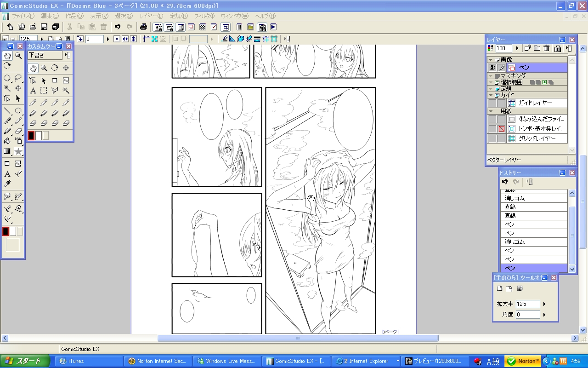588x368 pixels.
Task: Select the Text tool in the Custom Tools palette
Action: click(x=33, y=91)
